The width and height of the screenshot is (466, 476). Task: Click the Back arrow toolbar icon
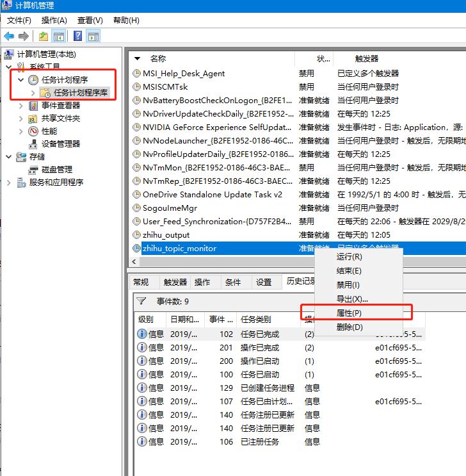tap(9, 37)
